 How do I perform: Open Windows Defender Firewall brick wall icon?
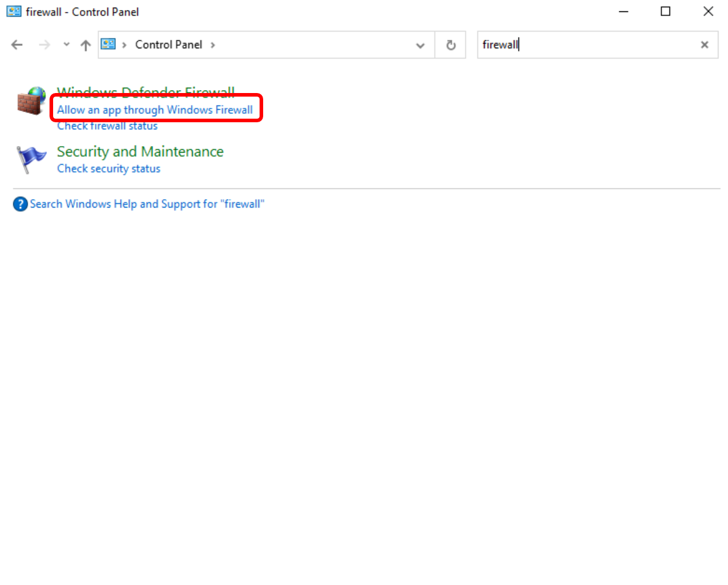[x=31, y=101]
